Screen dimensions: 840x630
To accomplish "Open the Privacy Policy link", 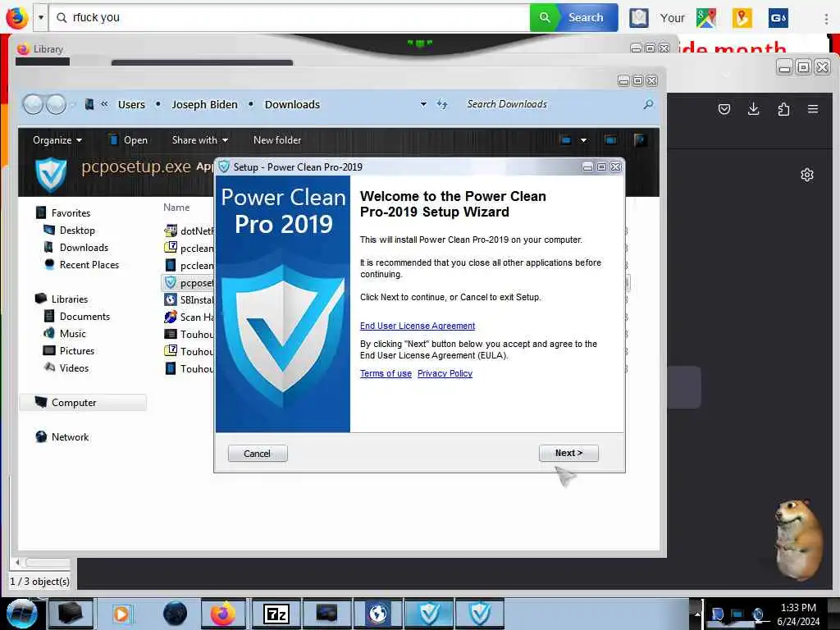I will 445,373.
